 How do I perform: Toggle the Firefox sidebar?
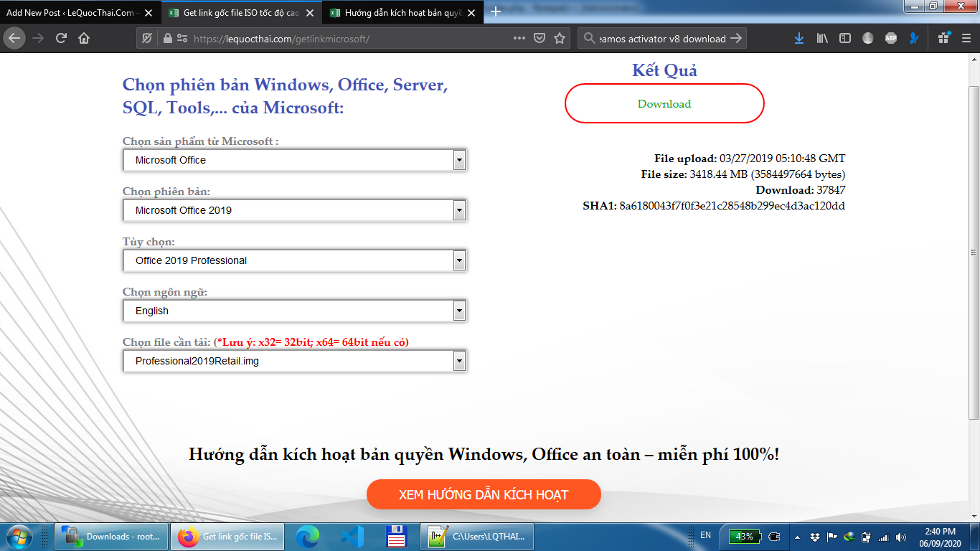click(845, 39)
